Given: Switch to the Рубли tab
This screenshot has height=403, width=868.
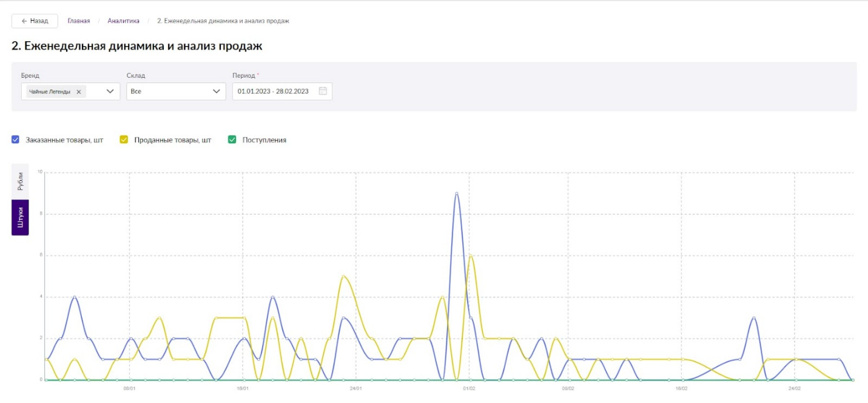Looking at the screenshot, I should click(x=20, y=181).
